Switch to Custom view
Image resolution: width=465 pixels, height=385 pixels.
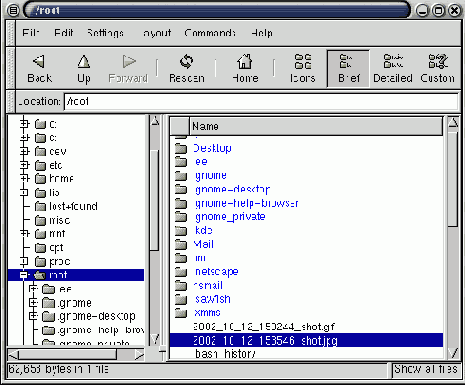tap(437, 69)
